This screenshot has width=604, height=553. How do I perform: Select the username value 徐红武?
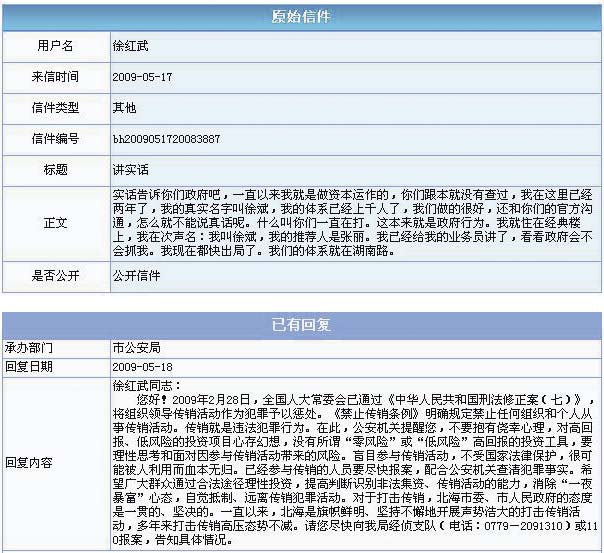tap(131, 46)
